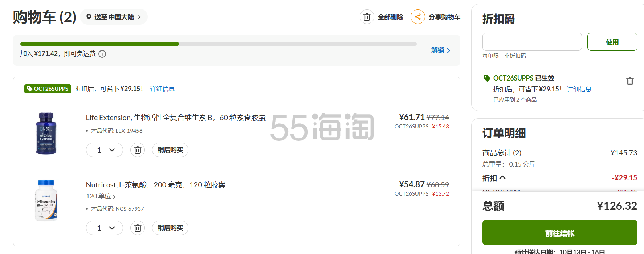644x254 pixels.
Task: Click 稍后购买 for Life Extension item
Action: (x=170, y=150)
